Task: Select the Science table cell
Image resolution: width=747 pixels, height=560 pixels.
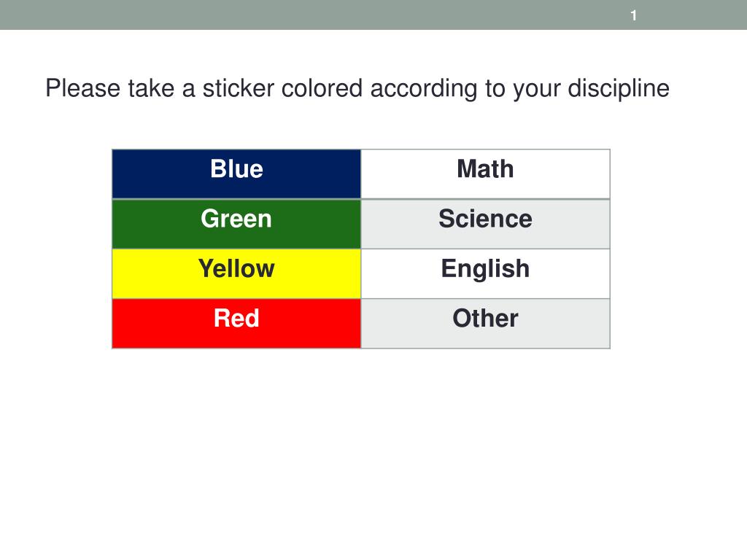Action: coord(485,224)
